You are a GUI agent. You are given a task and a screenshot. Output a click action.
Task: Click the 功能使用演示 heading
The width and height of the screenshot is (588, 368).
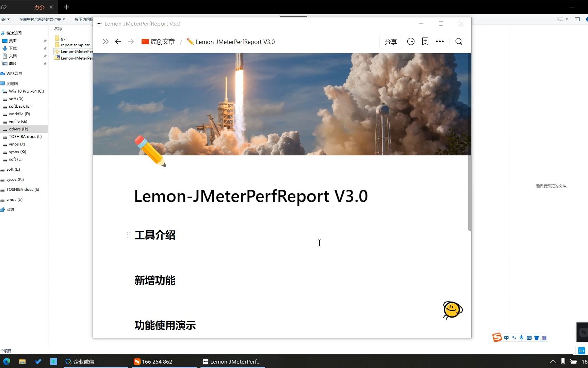click(x=165, y=325)
